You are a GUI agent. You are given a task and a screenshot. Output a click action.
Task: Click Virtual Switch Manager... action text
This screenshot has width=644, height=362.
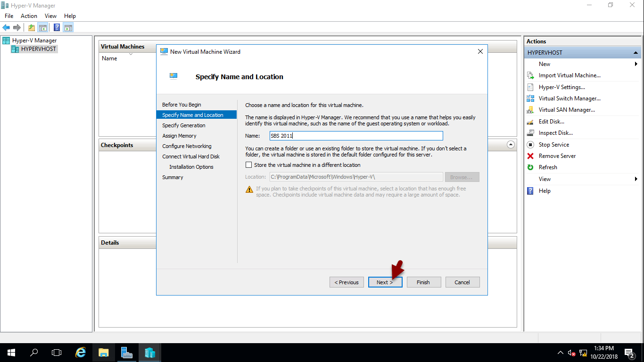click(x=570, y=99)
